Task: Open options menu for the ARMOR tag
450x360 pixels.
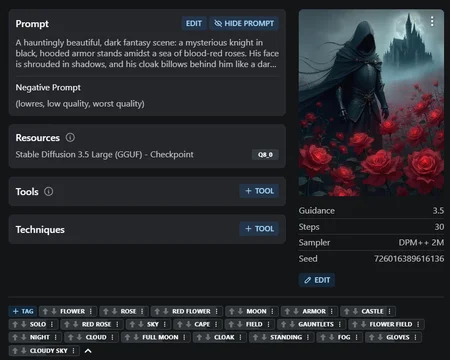Action: (331, 311)
